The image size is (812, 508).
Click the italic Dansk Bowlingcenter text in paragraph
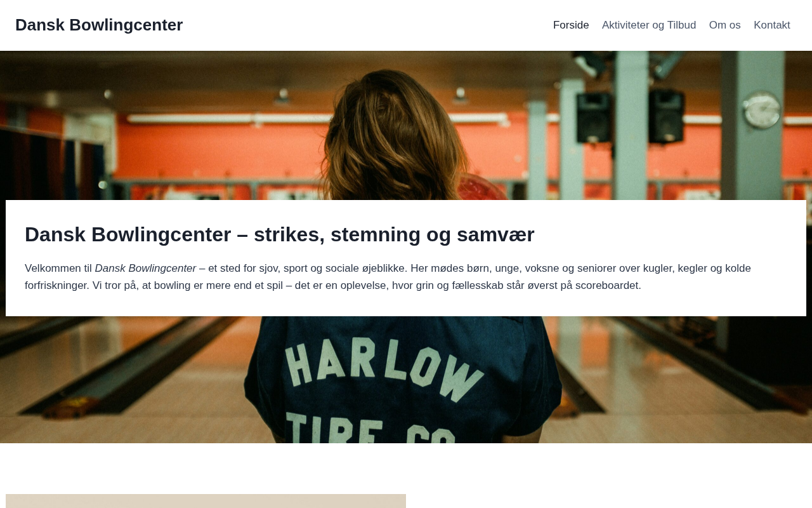(145, 268)
